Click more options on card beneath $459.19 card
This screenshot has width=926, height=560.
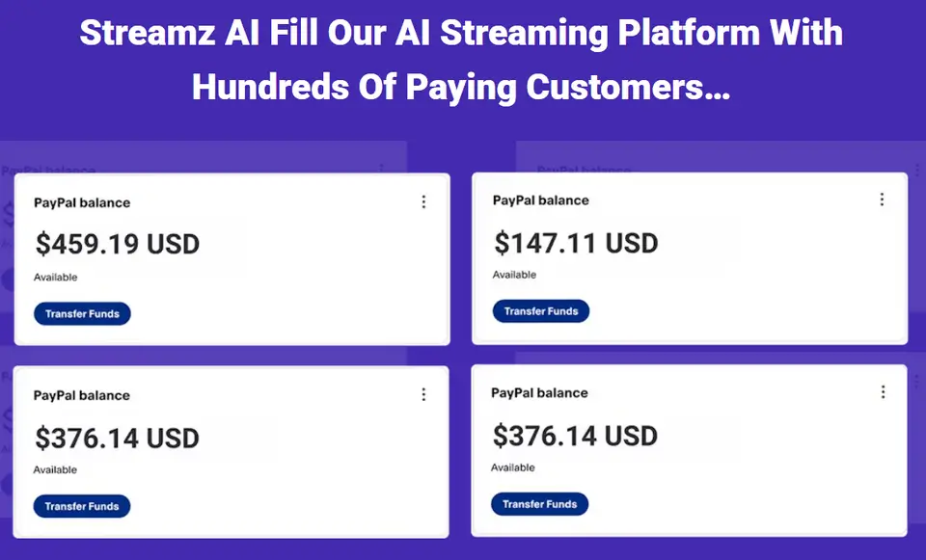(x=423, y=394)
